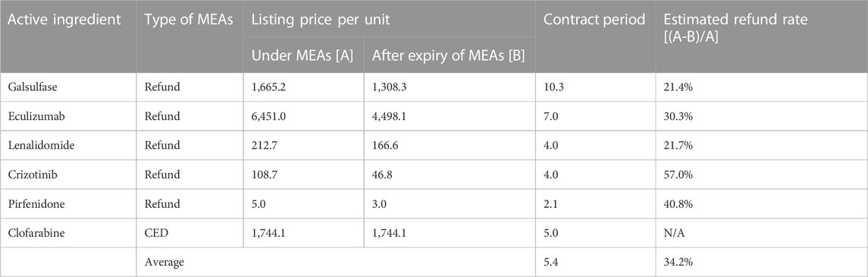Select the Average row label
Image resolution: width=868 pixels, height=277 pixels.
(161, 262)
